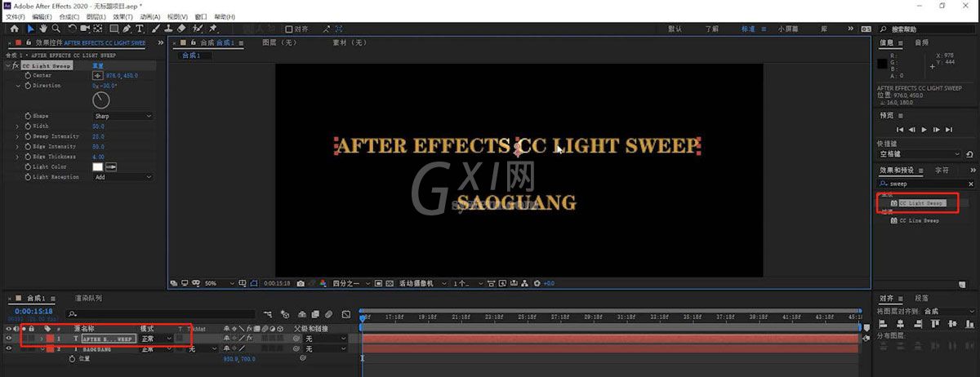Open the 文件(F) menu
This screenshot has height=377, width=980.
click(16, 16)
